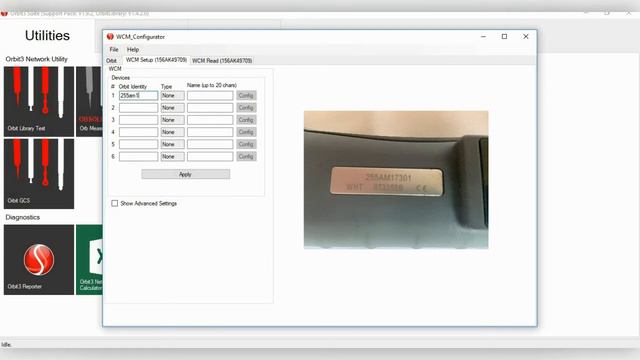Open the Type dropdown for device 6

[172, 156]
